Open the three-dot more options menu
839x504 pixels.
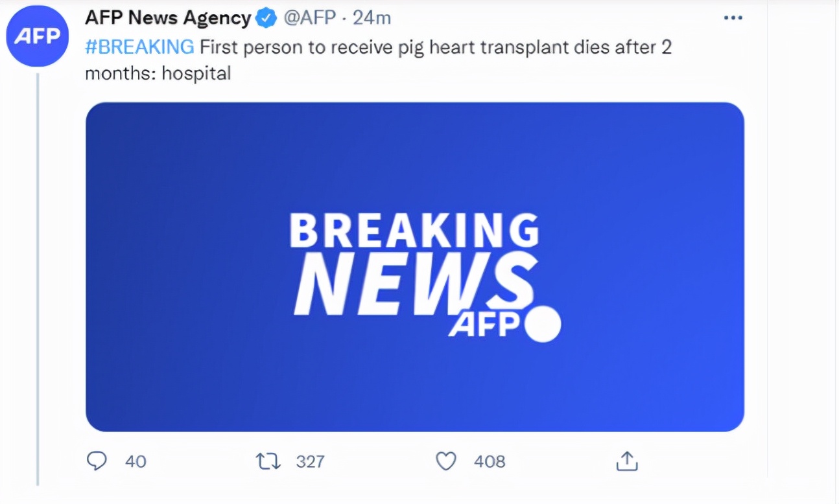point(733,17)
